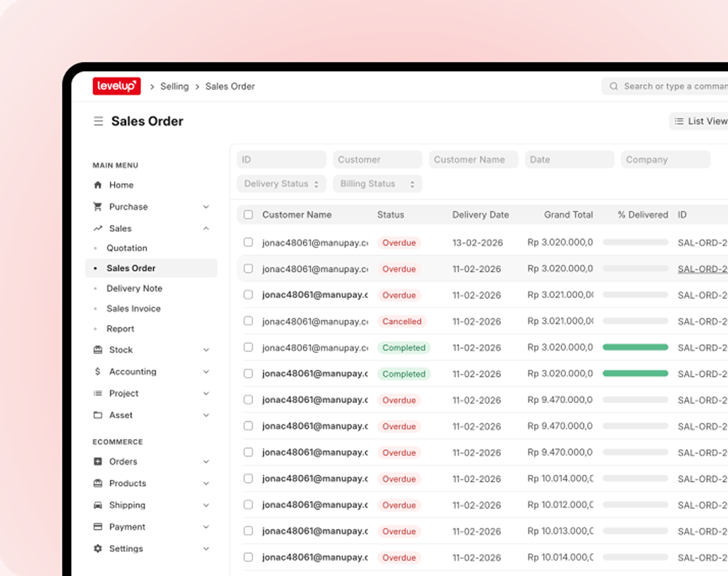Click the Accounting dollar icon
This screenshot has width=728, height=576.
[98, 371]
